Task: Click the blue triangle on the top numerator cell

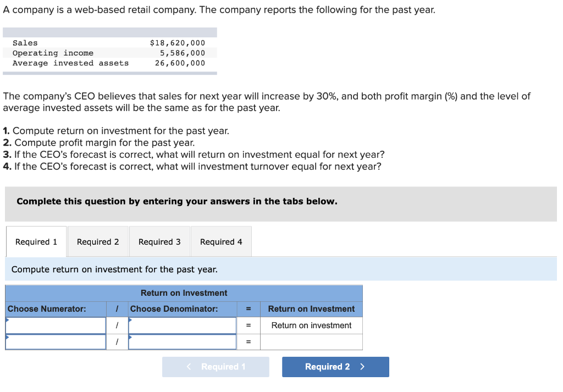Action: pos(7,319)
